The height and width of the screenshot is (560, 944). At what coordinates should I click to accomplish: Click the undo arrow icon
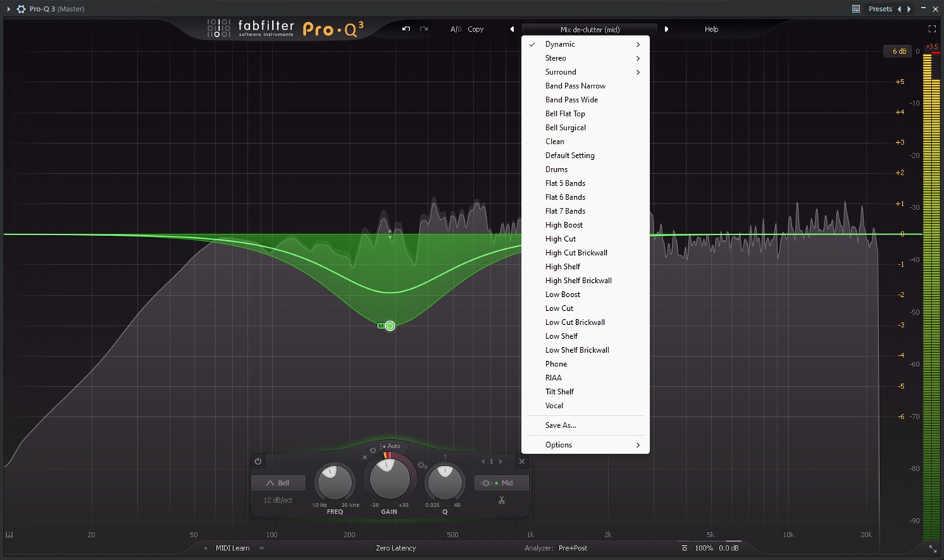click(406, 29)
